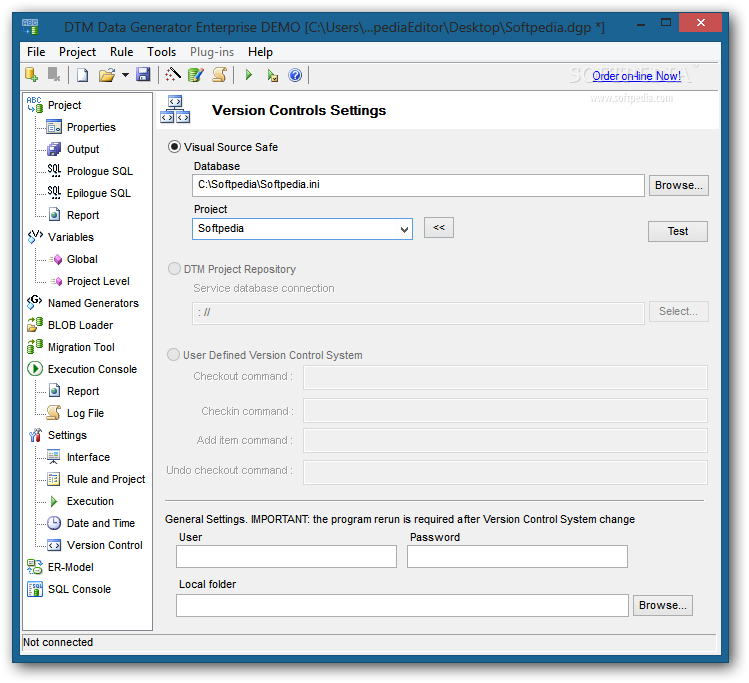Click the Database path input field
Viewport: 749px width, 683px height.
coord(418,185)
